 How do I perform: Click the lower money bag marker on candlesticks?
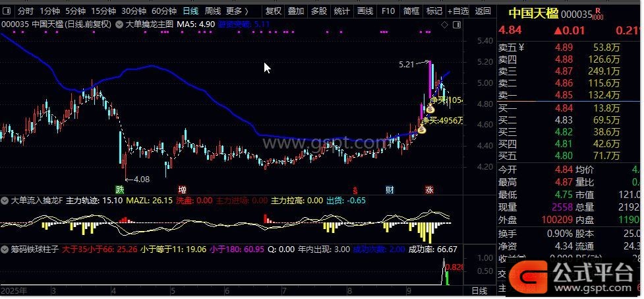(422, 128)
